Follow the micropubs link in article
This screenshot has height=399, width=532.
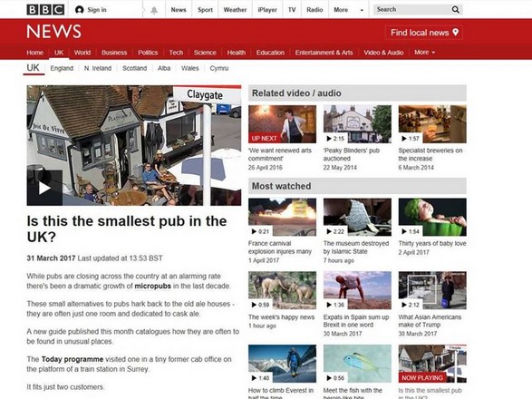click(x=152, y=286)
